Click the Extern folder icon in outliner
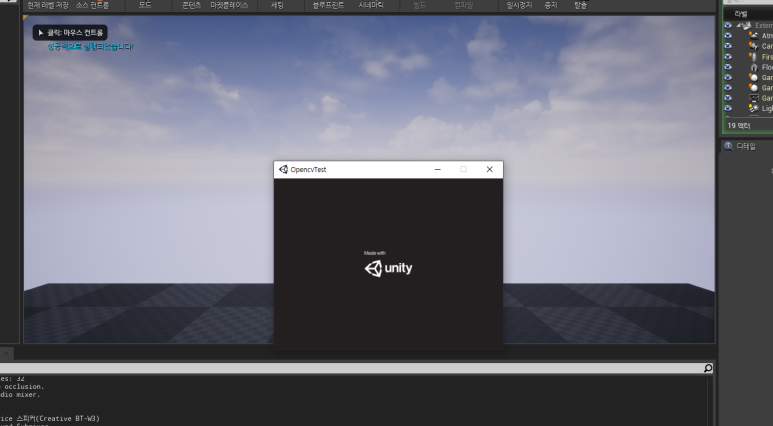773x426 pixels. (x=746, y=25)
